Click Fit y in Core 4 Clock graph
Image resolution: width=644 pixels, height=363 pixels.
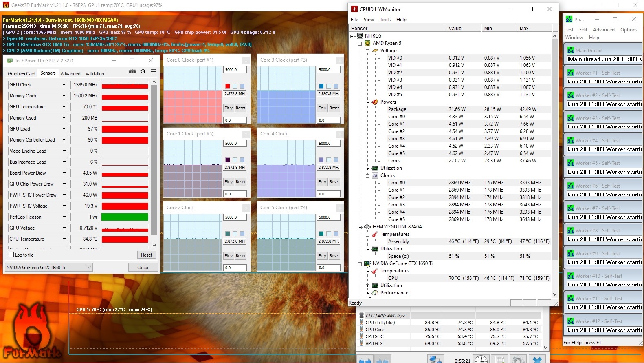(x=322, y=182)
